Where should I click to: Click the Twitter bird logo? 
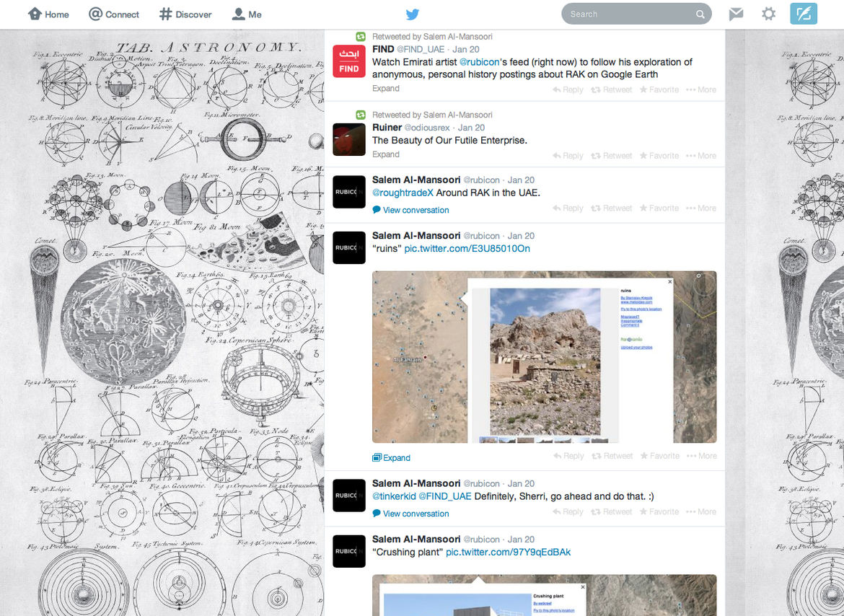(413, 14)
